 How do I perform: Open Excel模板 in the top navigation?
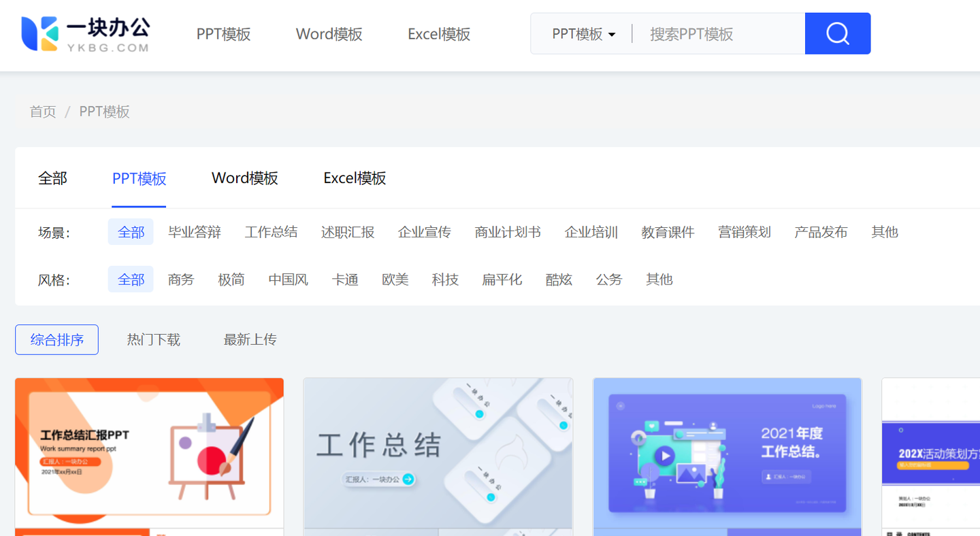point(439,34)
